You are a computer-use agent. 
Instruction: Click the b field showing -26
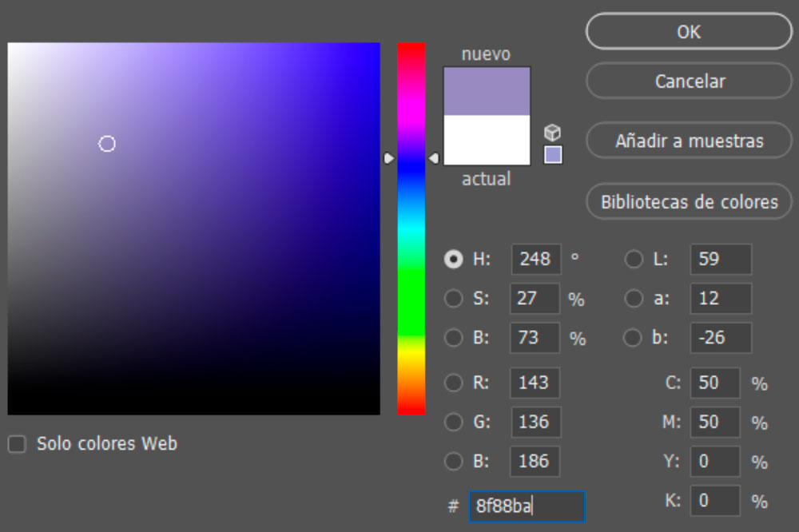tap(721, 338)
